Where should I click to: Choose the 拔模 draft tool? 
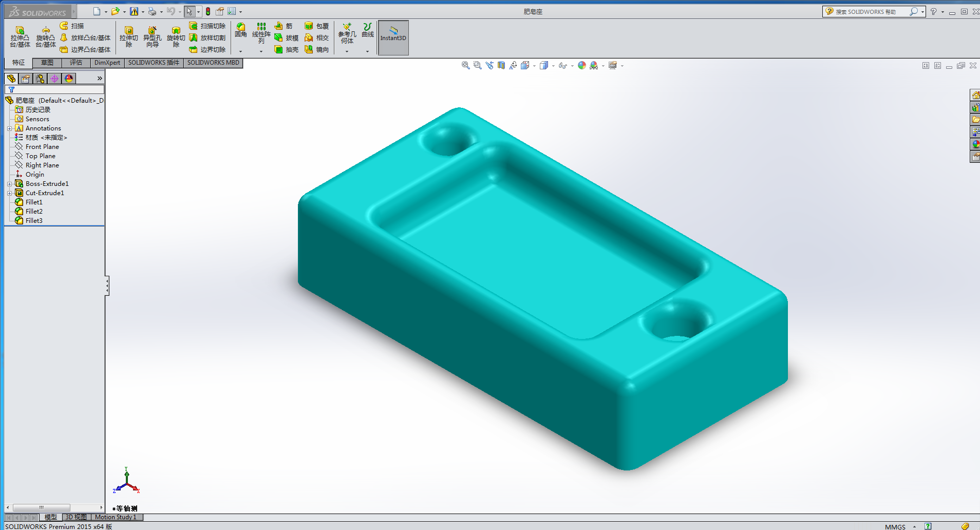coord(287,37)
